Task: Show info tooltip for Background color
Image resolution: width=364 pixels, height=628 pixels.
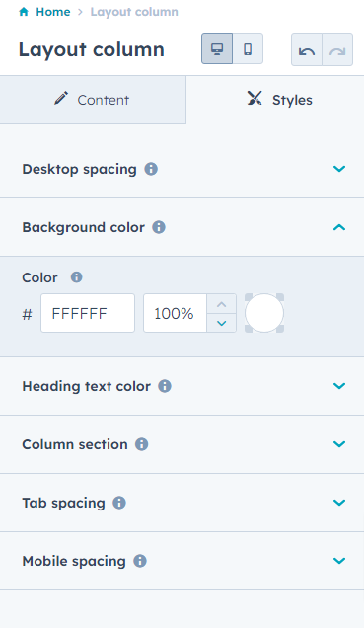Action: click(159, 227)
